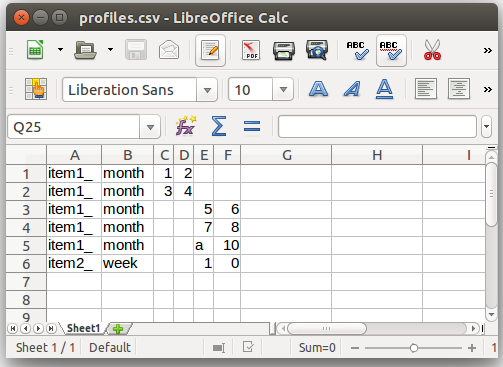
Task: Go to first sheet navigation arrow
Action: pos(13,329)
